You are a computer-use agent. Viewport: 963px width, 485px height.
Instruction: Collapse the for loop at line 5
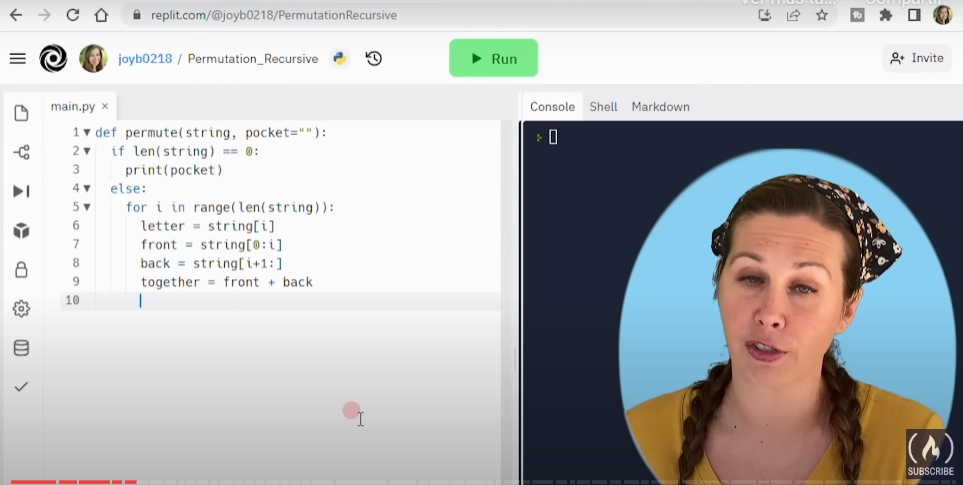(x=87, y=207)
